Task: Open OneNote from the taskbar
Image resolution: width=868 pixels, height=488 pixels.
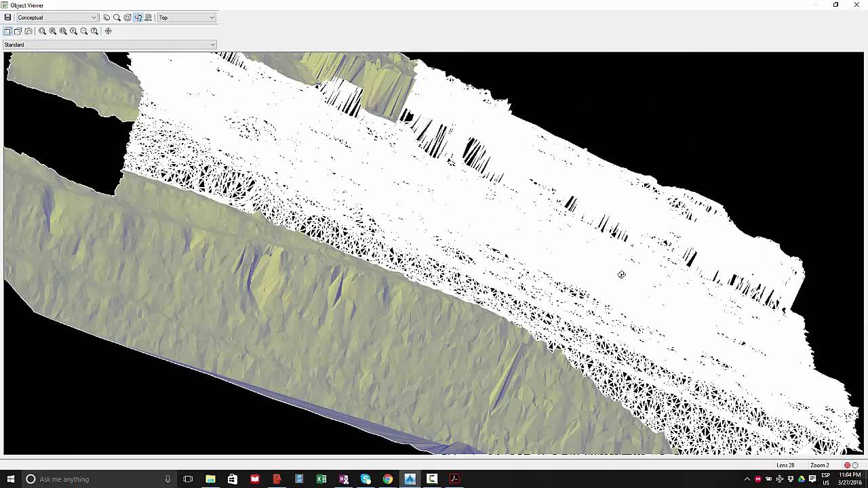Action: [x=344, y=479]
